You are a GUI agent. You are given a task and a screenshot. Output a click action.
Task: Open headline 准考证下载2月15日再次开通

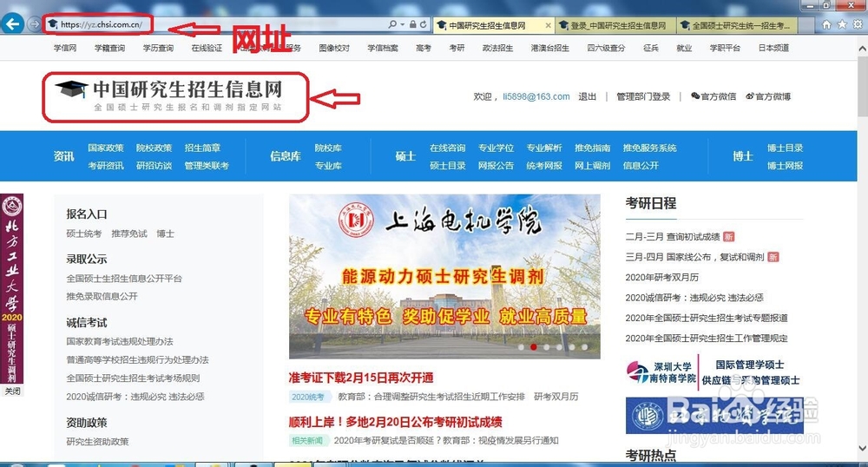pyautogui.click(x=361, y=378)
